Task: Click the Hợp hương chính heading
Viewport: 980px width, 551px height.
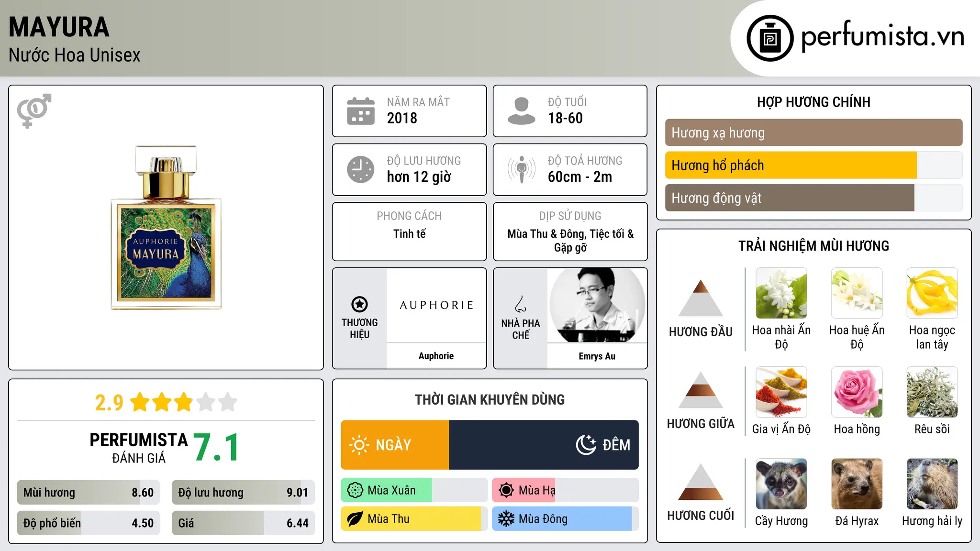Action: point(813,102)
